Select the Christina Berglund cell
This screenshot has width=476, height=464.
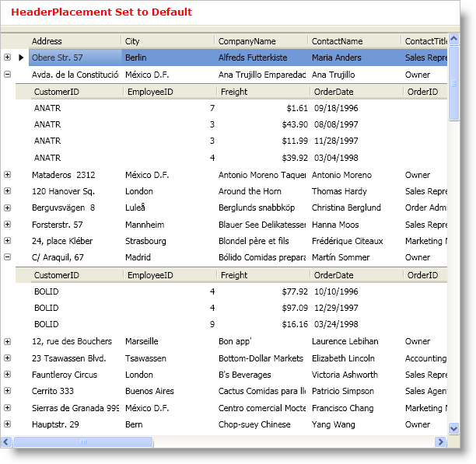coord(354,208)
